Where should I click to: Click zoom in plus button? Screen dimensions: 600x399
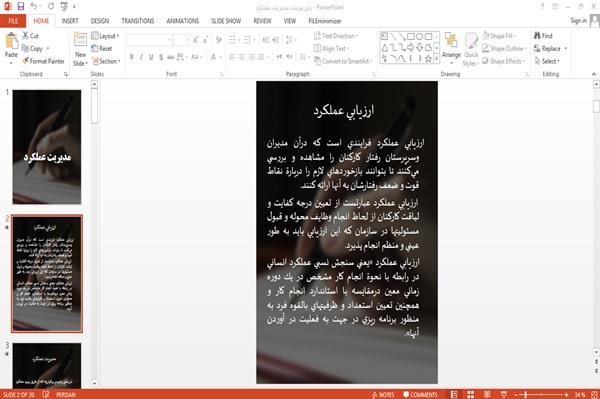566,395
